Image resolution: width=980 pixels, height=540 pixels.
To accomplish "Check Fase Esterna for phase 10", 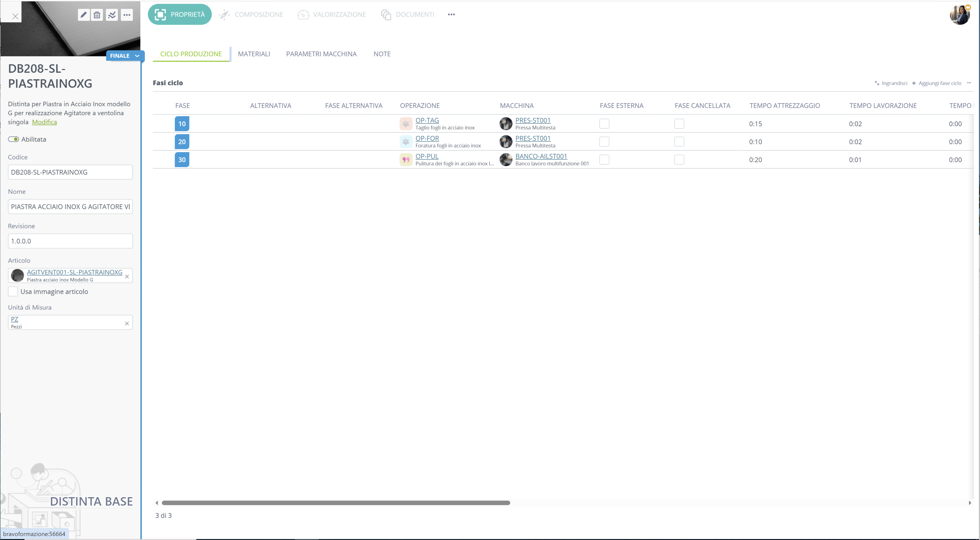I will coord(604,123).
